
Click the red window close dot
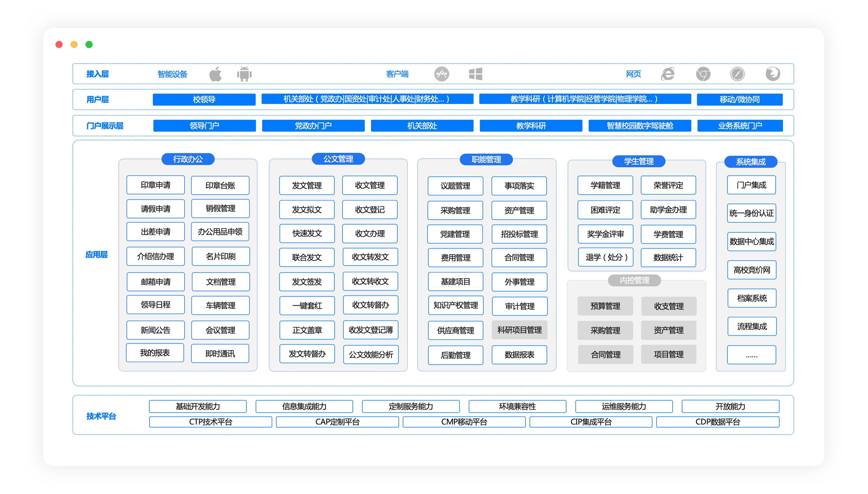[59, 45]
